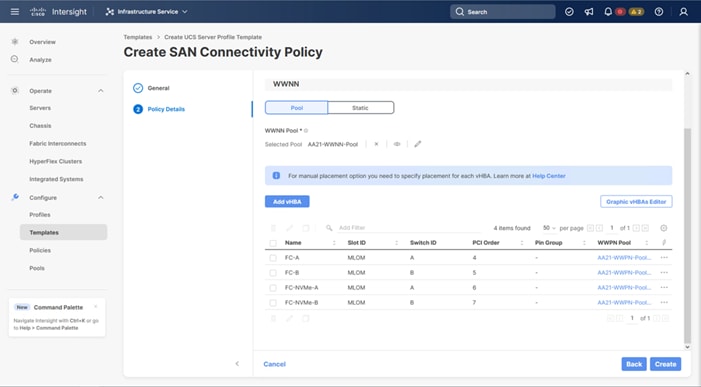
Task: Click the Back button
Action: pyautogui.click(x=634, y=364)
